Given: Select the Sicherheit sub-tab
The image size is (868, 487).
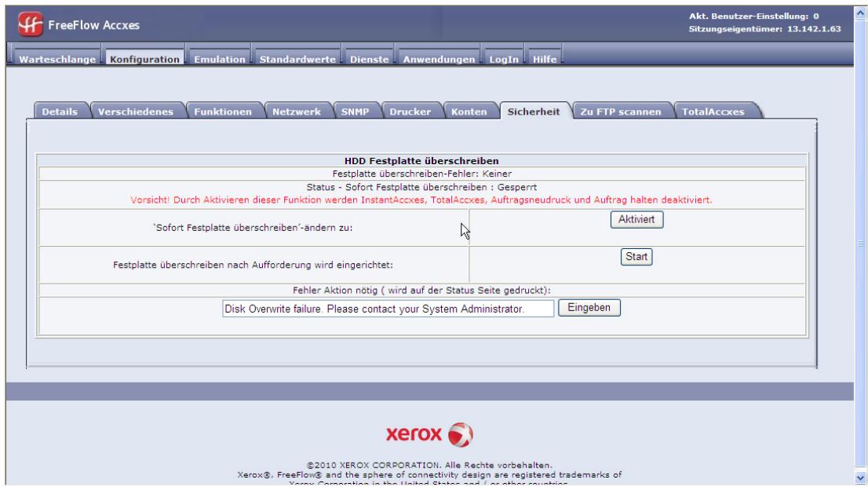Looking at the screenshot, I should [534, 112].
